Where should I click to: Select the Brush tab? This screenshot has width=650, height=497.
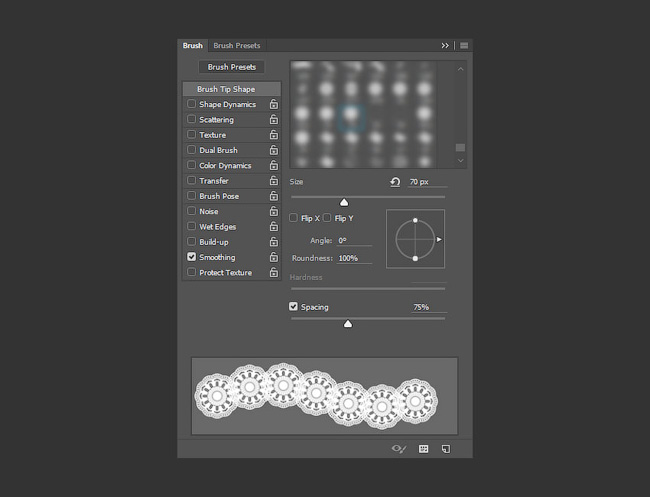click(x=193, y=46)
